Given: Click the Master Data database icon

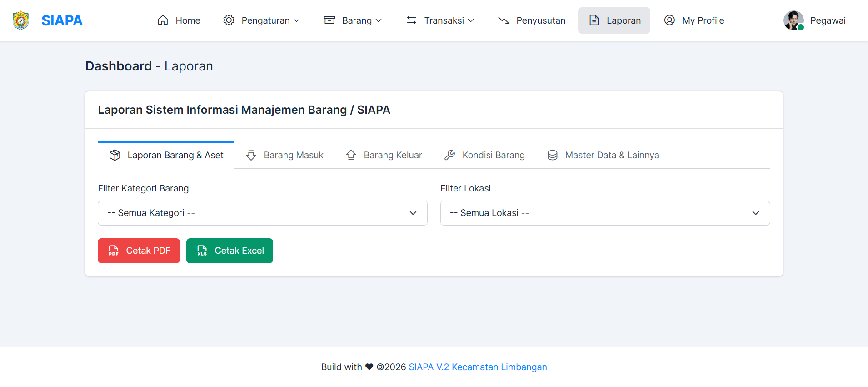Looking at the screenshot, I should point(553,155).
